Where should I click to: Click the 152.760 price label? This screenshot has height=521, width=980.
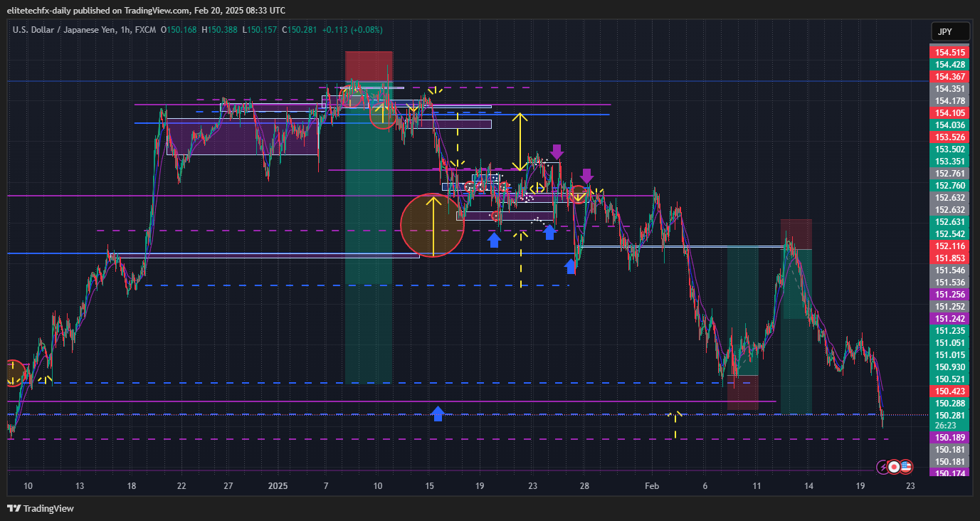tap(950, 186)
